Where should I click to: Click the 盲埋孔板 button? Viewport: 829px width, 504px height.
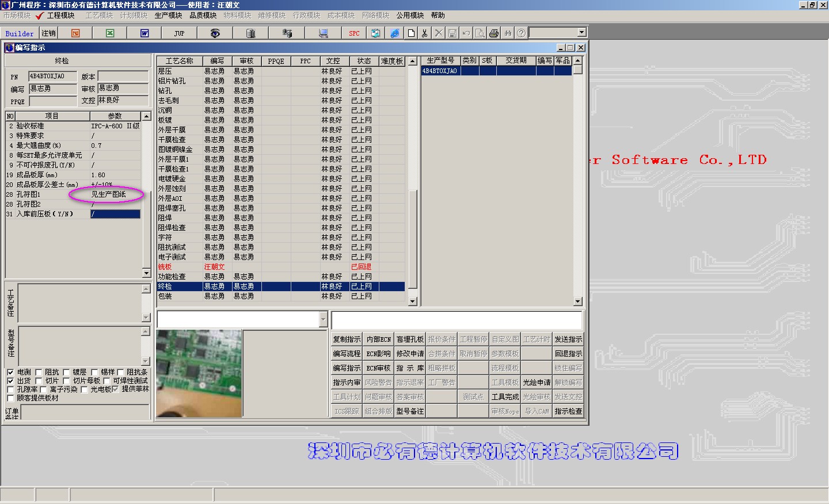pos(410,339)
